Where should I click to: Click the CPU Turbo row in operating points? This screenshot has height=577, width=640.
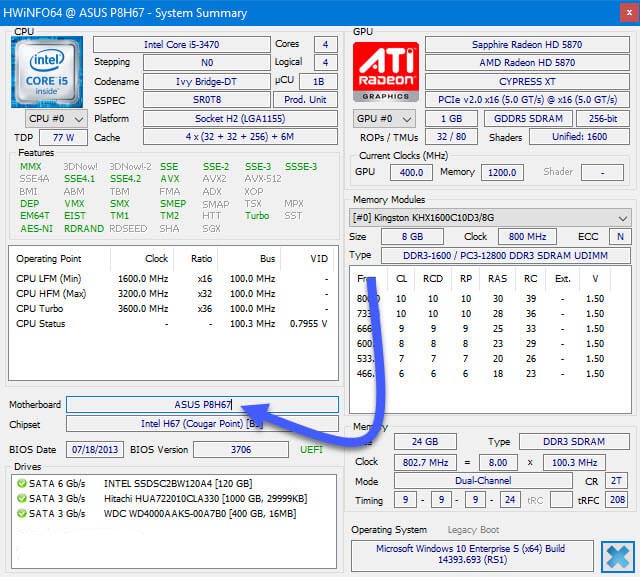[x=172, y=308]
